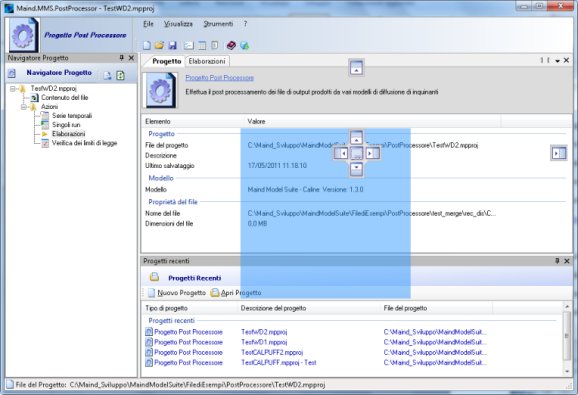This screenshot has width=578, height=395.
Task: Open the ? help menu
Action: tap(245, 24)
